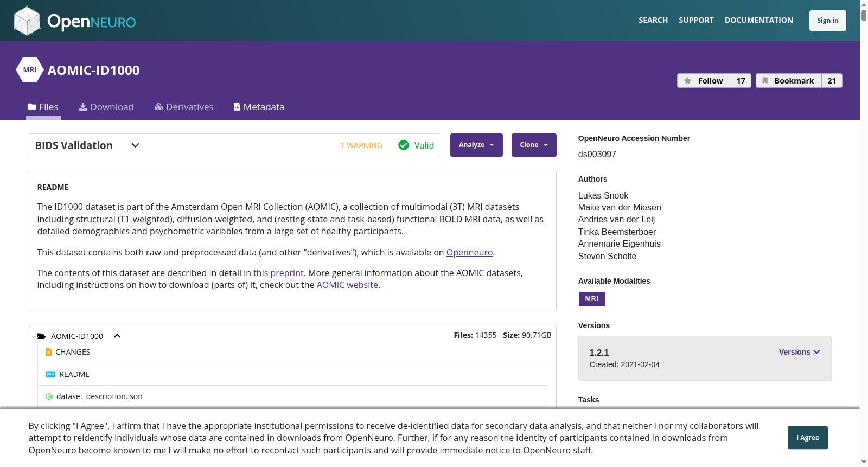This screenshot has height=467, width=868.
Task: Open SUPPORT in the top navigation
Action: pyautogui.click(x=696, y=20)
